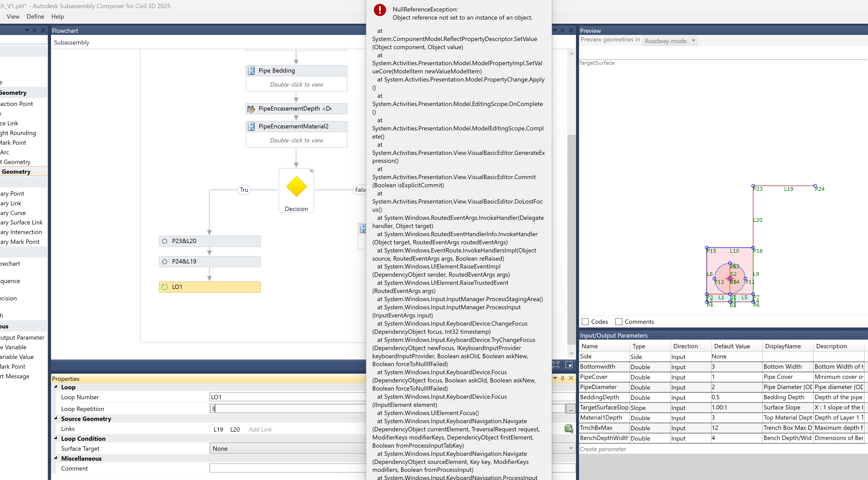Close the Tool Box panel on the left

[43, 30]
